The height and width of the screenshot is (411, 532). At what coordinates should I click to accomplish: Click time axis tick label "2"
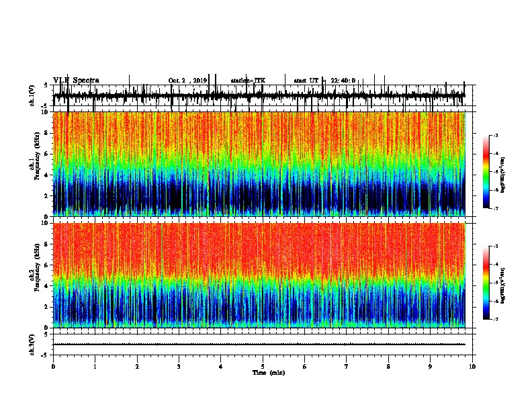tap(137, 367)
